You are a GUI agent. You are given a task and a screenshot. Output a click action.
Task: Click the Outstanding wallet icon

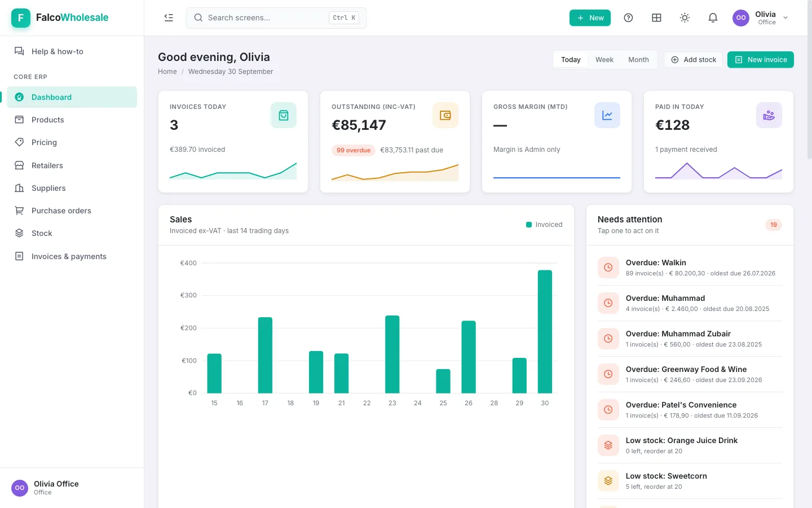point(445,115)
